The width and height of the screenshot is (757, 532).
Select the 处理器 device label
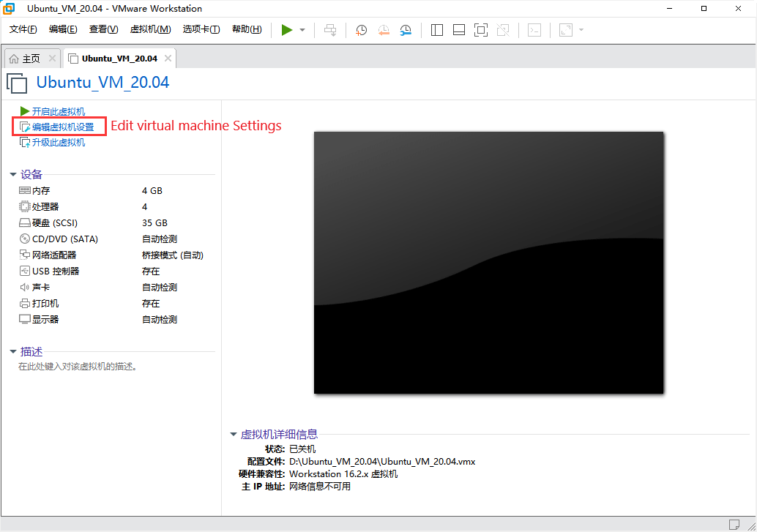[x=45, y=206]
